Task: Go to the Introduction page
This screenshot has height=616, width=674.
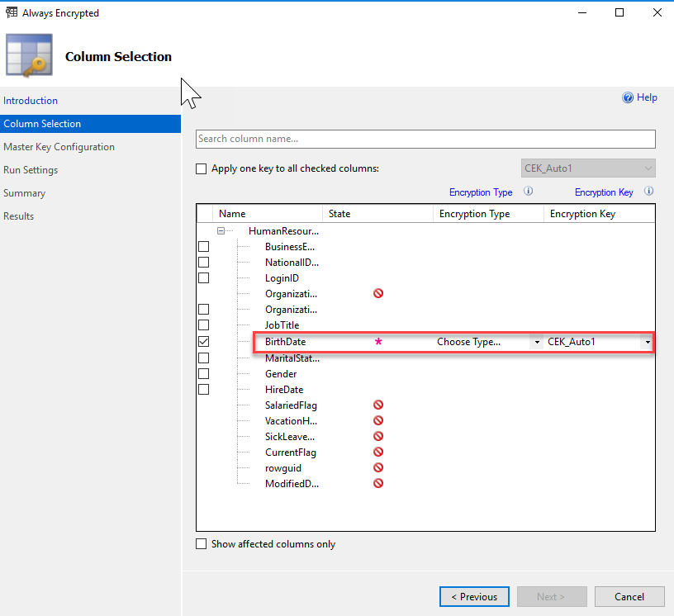Action: pos(31,101)
